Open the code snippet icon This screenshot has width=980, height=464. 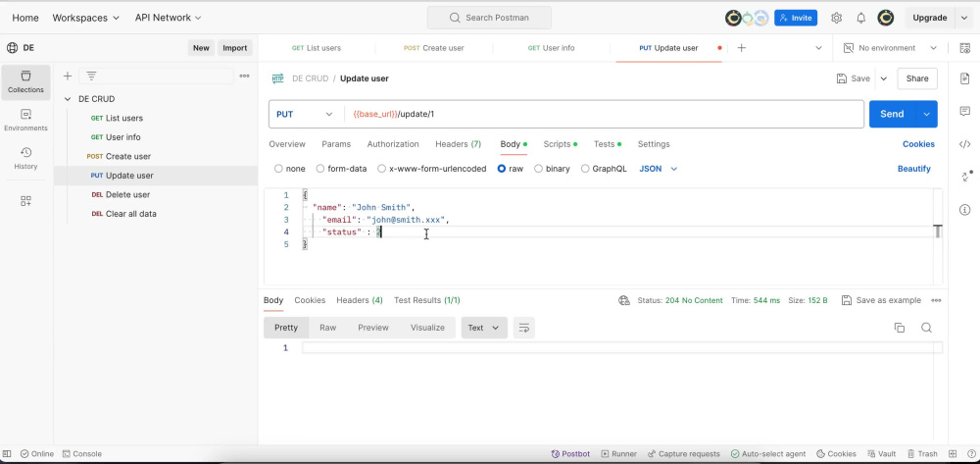click(965, 144)
